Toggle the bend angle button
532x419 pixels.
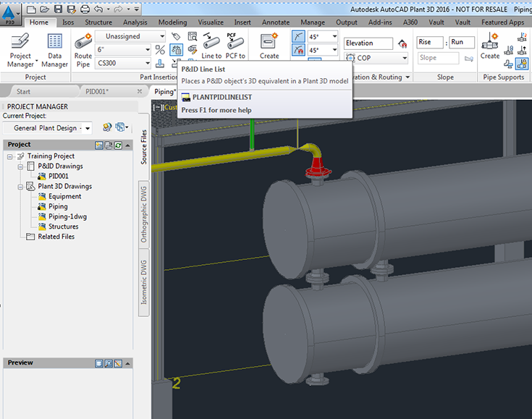coord(298,36)
